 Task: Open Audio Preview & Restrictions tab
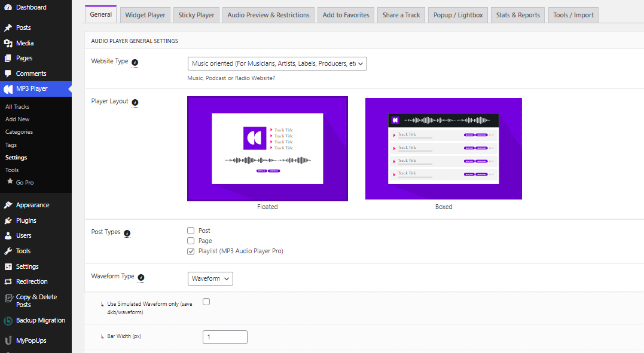click(268, 15)
